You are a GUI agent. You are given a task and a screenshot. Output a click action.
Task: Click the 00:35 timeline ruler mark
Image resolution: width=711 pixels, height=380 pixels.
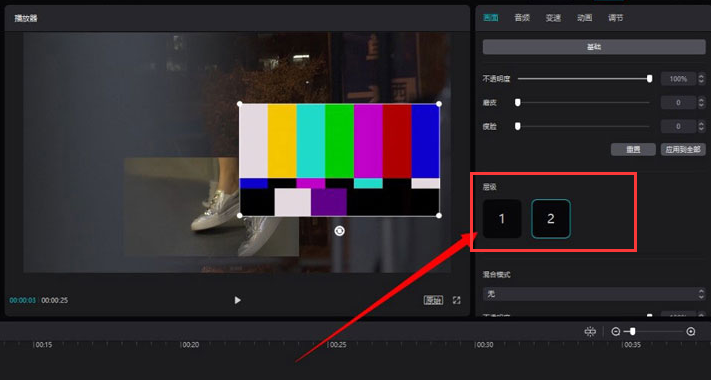[632, 345]
